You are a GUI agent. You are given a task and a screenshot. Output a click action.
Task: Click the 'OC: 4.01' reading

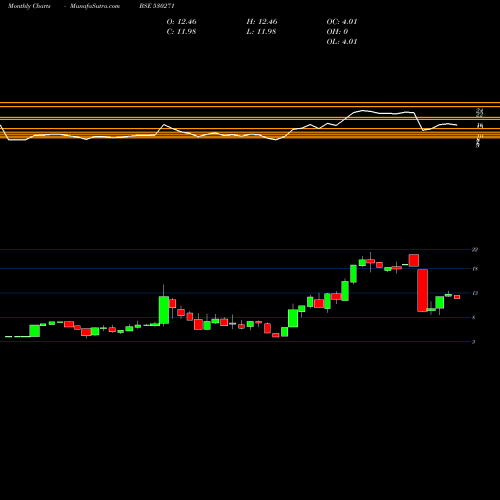click(x=342, y=22)
